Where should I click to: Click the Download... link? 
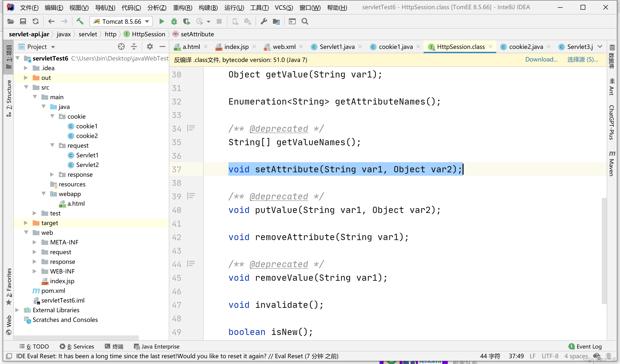pos(541,60)
